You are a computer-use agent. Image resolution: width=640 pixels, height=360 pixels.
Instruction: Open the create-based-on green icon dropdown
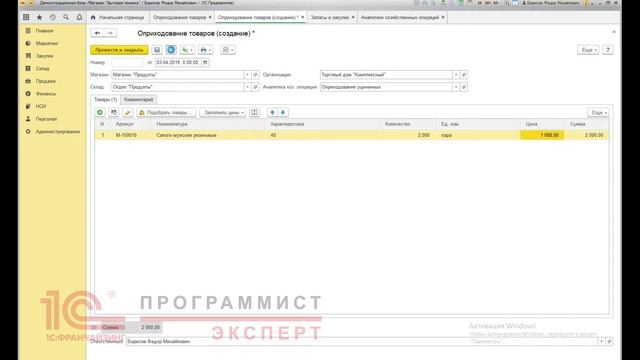(x=187, y=50)
